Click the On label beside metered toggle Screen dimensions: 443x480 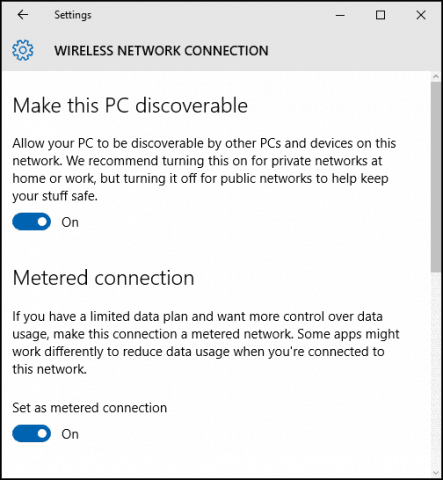(x=70, y=434)
